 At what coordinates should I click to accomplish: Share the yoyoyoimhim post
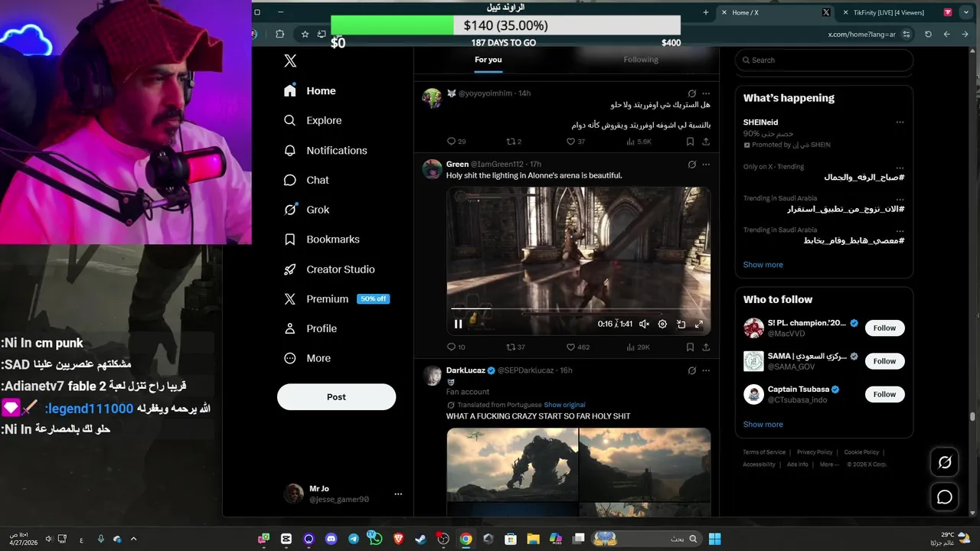706,142
